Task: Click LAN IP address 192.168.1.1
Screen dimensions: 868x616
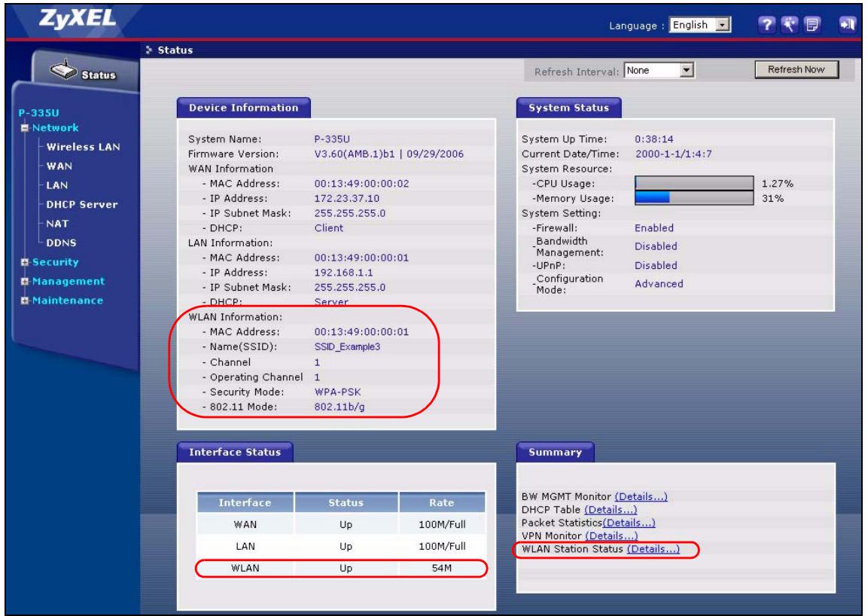Action: [x=343, y=273]
